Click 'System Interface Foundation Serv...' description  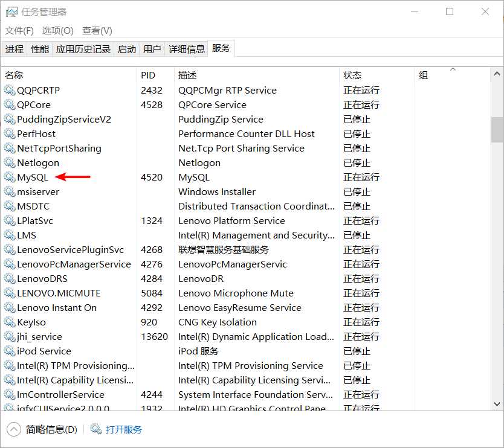coord(256,394)
